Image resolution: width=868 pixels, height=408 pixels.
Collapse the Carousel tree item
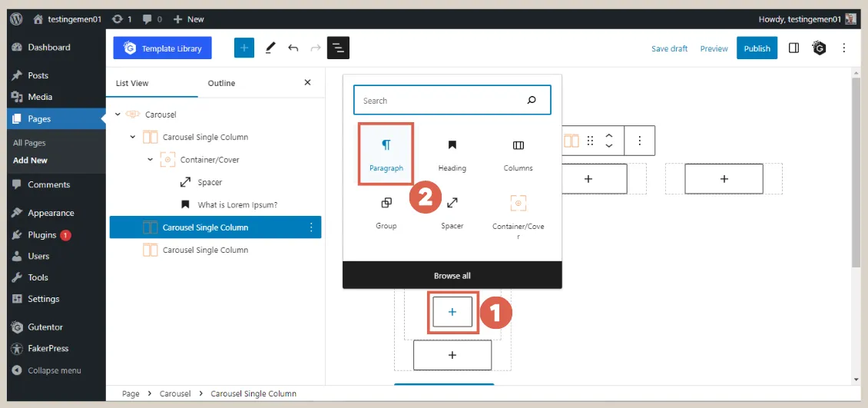tap(118, 114)
